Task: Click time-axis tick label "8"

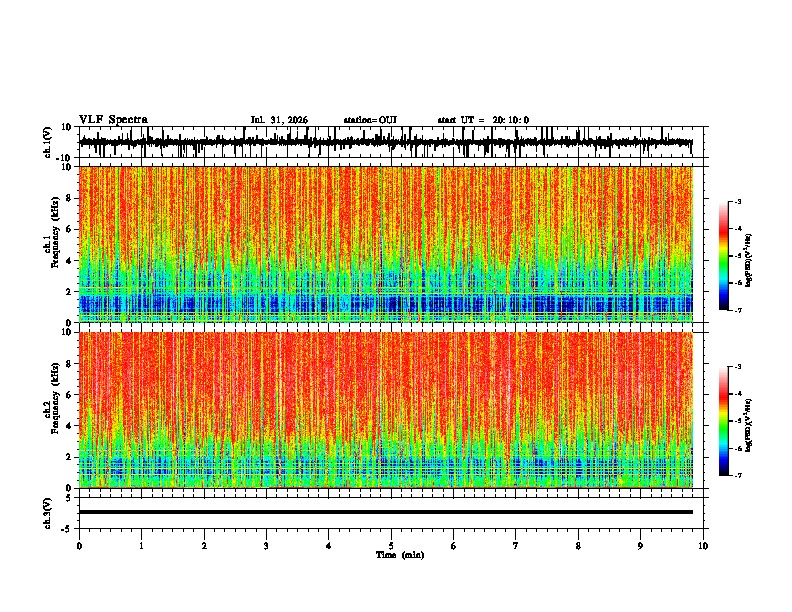Action: [x=578, y=546]
